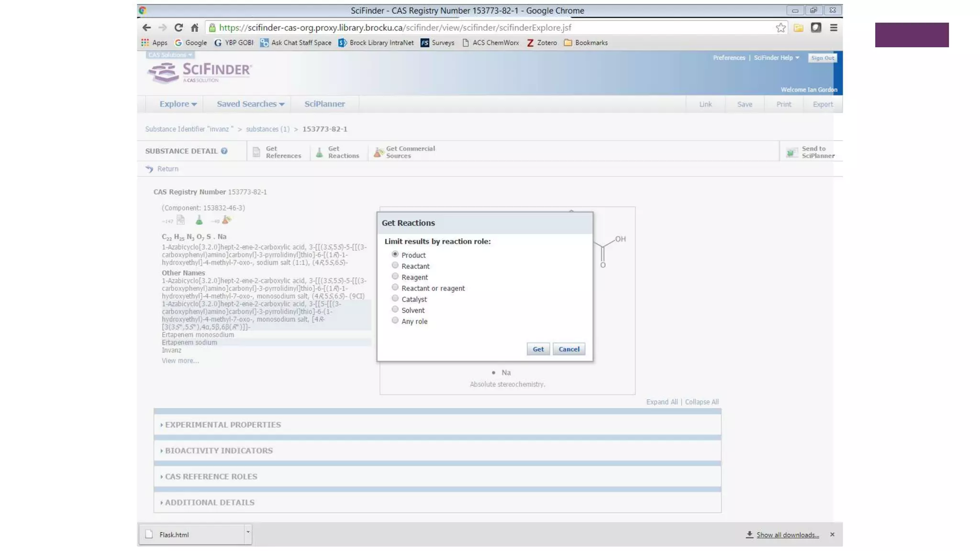The width and height of the screenshot is (980, 551).
Task: Click the Get Reactions flask icon
Action: pyautogui.click(x=320, y=152)
